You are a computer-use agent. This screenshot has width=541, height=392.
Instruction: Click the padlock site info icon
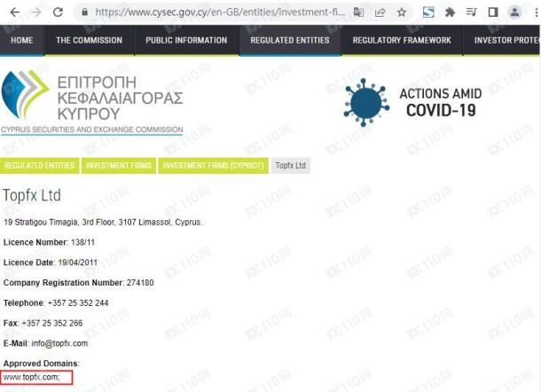click(x=84, y=12)
